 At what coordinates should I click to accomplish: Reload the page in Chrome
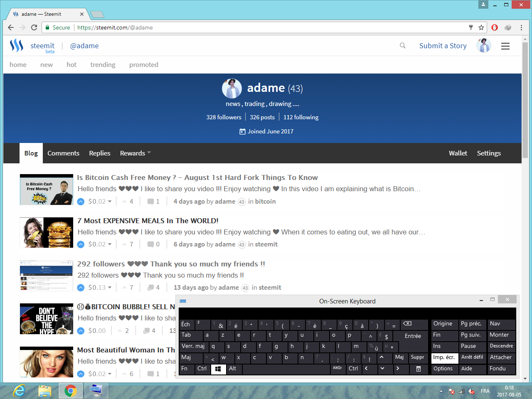(34, 27)
